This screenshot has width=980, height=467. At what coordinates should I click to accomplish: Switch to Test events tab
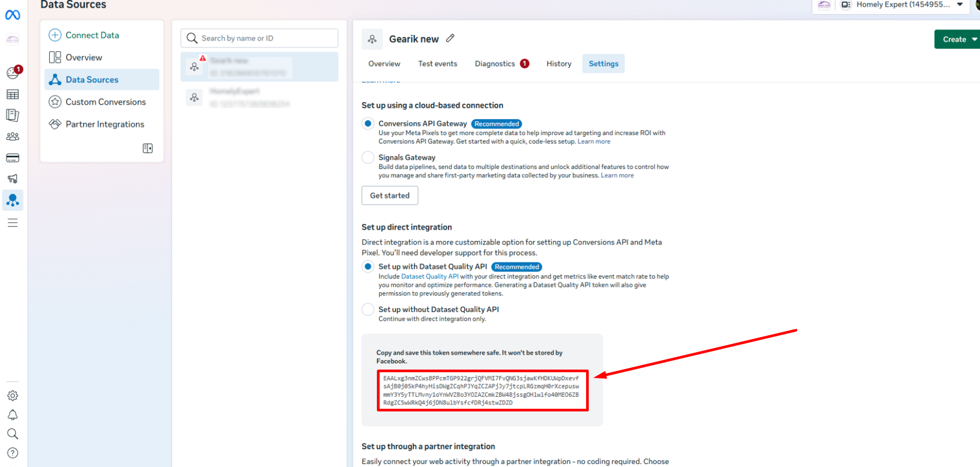[x=438, y=64]
